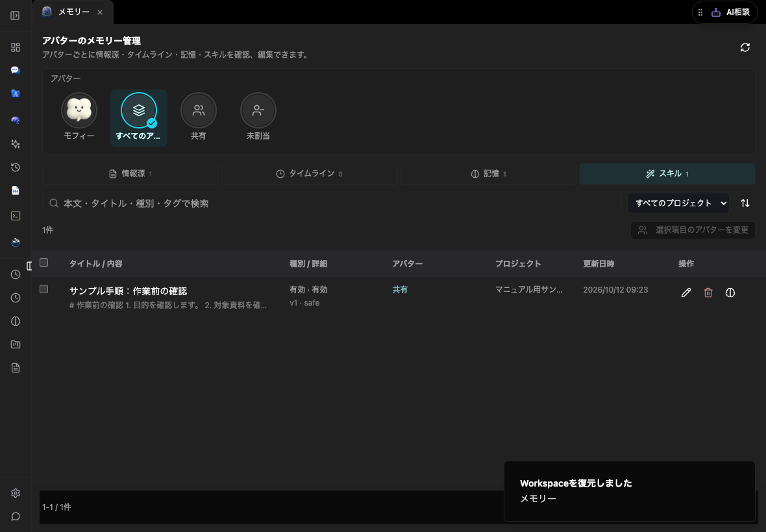
Task: Close the メモリー tab
Action: click(x=100, y=13)
